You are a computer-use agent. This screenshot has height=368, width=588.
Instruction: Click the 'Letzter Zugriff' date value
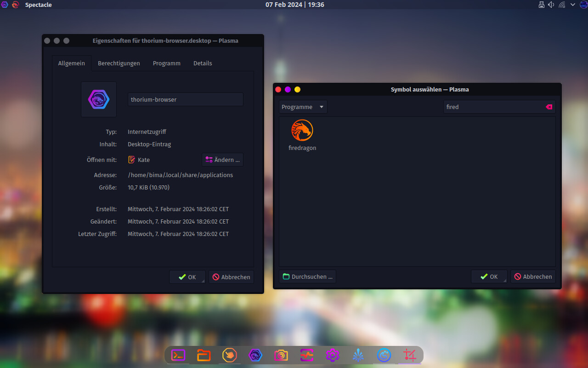click(178, 234)
